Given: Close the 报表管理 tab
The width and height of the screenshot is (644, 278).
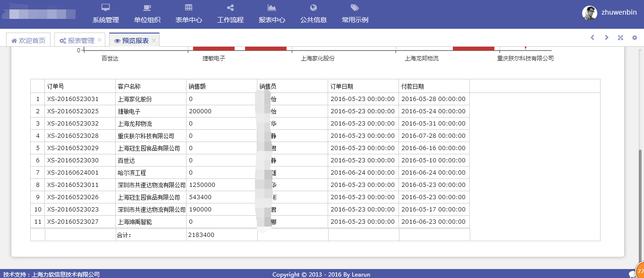Looking at the screenshot, I should click(x=100, y=41).
